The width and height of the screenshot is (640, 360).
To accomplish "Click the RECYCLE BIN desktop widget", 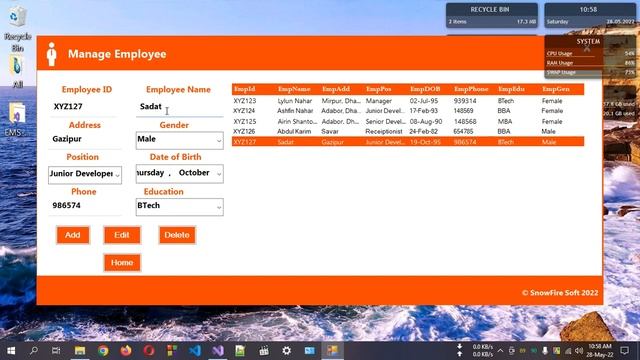I will (x=491, y=16).
